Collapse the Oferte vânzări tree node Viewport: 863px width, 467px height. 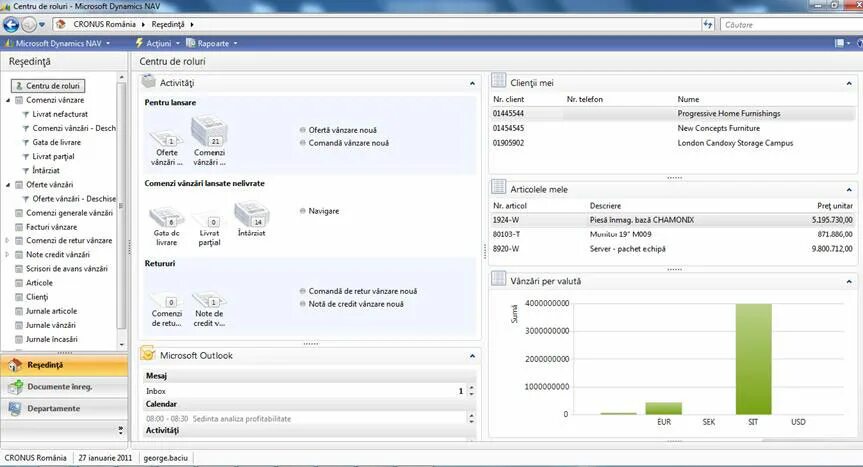[x=8, y=185]
